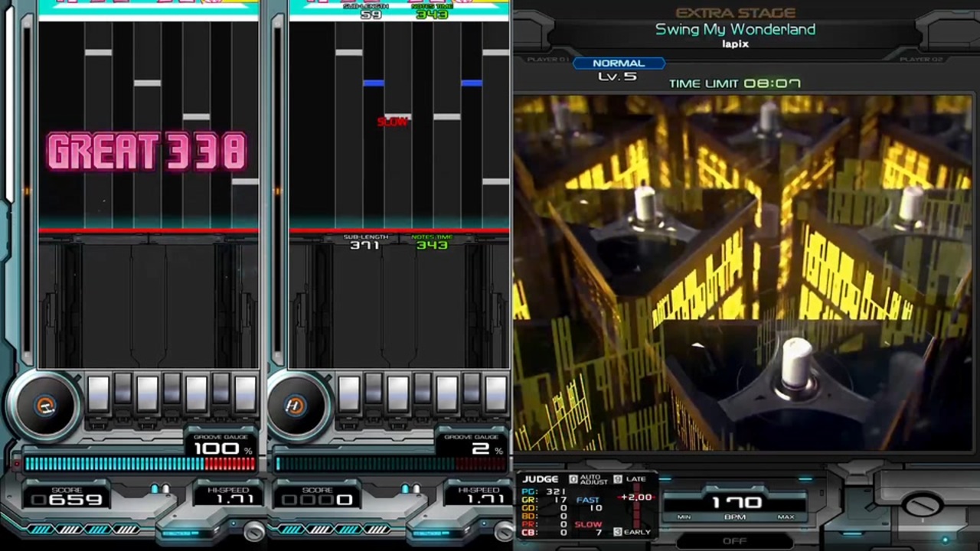Click the GREAT 338 combo text
The width and height of the screenshot is (980, 551).
[x=147, y=152]
